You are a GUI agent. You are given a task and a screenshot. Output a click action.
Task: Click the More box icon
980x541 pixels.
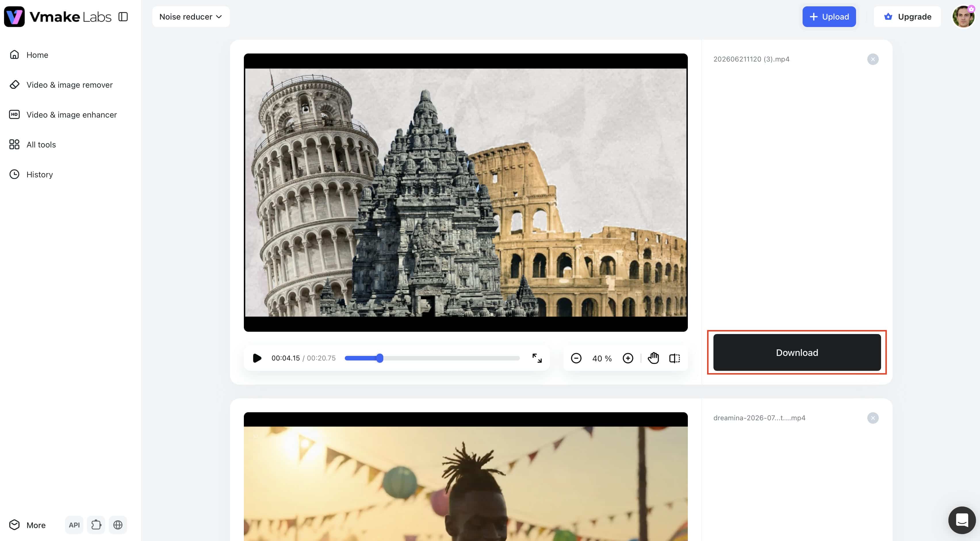pyautogui.click(x=14, y=525)
